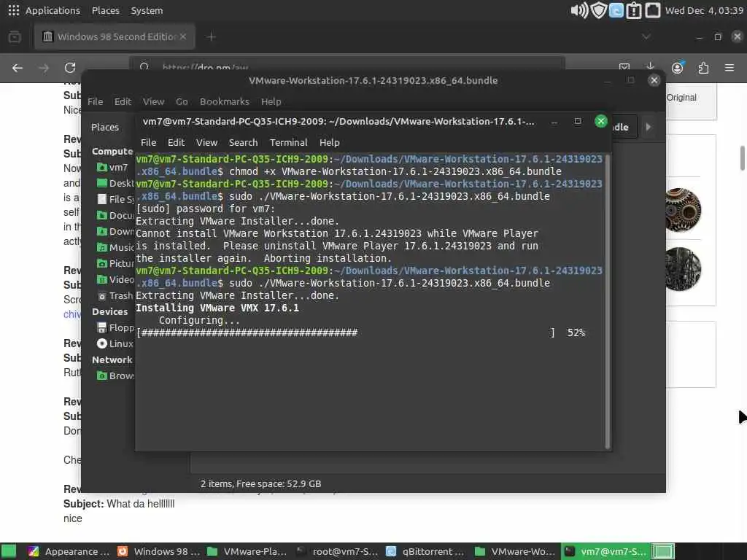Select Browse Network in sidebar
The width and height of the screenshot is (747, 560).
pos(115,376)
